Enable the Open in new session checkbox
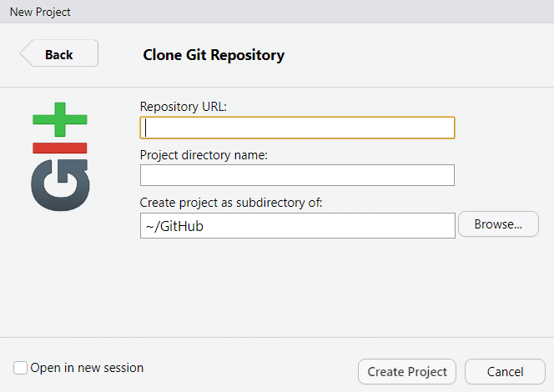 pyautogui.click(x=21, y=368)
